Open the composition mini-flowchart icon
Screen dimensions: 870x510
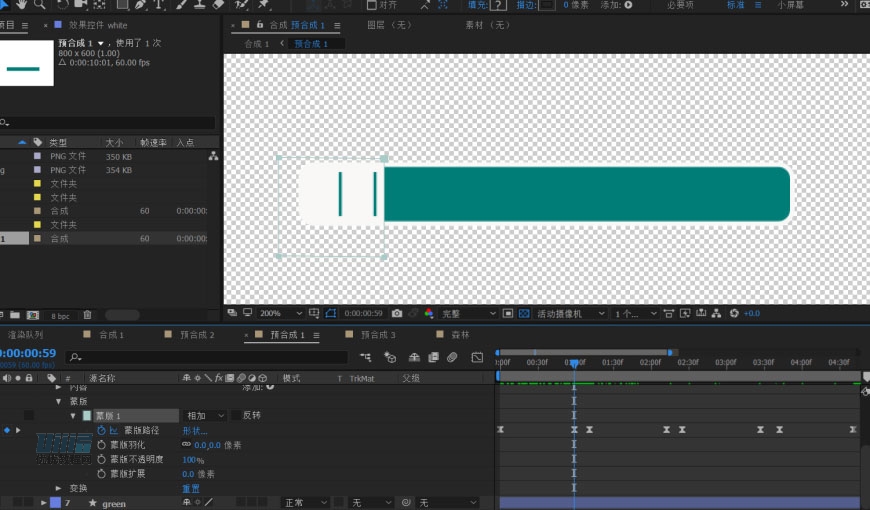[366, 357]
